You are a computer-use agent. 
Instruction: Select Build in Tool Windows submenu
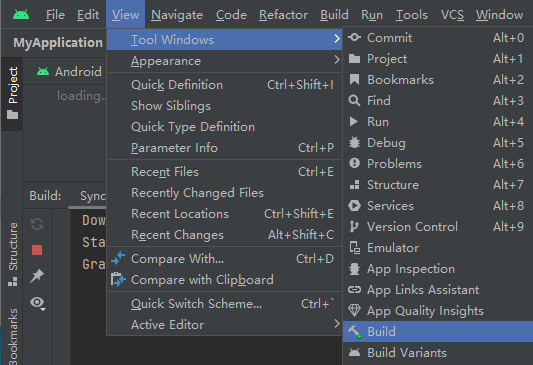coord(438,332)
